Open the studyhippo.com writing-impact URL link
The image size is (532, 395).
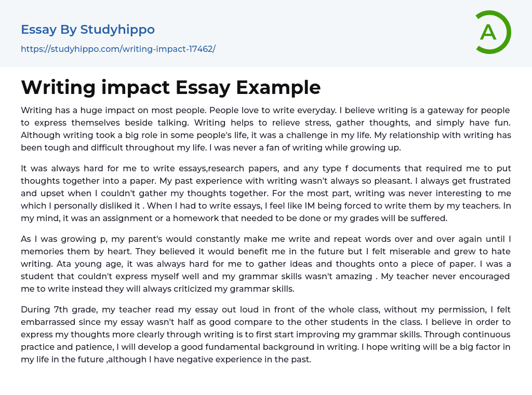pos(118,49)
